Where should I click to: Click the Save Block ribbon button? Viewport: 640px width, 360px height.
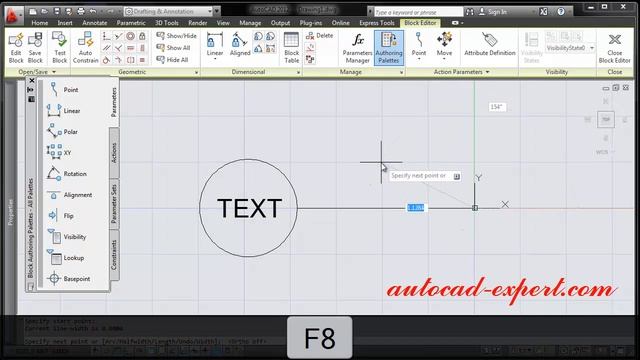point(35,48)
